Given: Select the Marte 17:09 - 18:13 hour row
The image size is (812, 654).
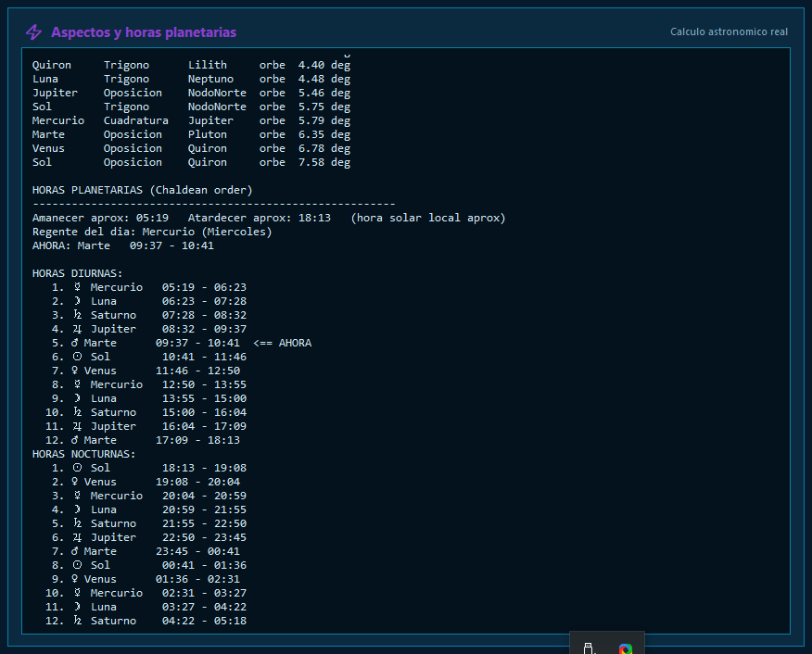Looking at the screenshot, I should point(143,440).
